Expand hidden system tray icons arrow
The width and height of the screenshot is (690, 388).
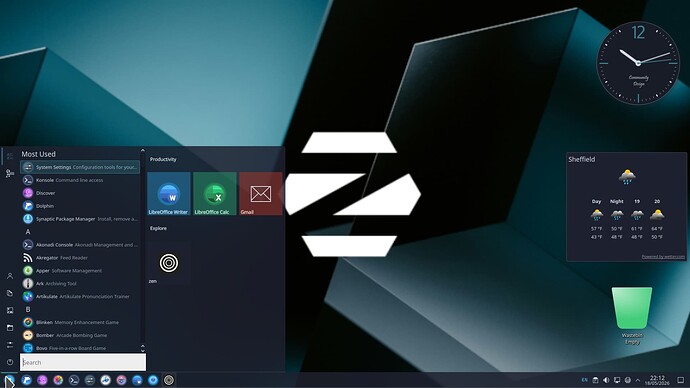point(638,380)
